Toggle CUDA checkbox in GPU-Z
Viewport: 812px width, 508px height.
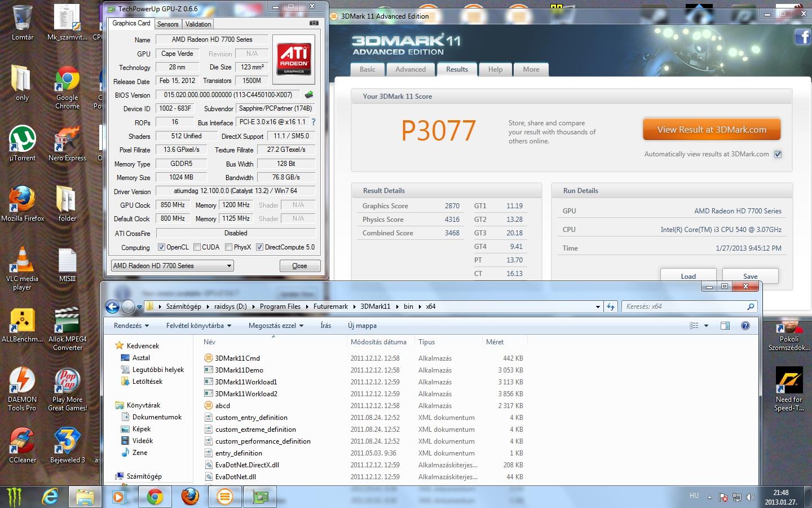[x=197, y=247]
